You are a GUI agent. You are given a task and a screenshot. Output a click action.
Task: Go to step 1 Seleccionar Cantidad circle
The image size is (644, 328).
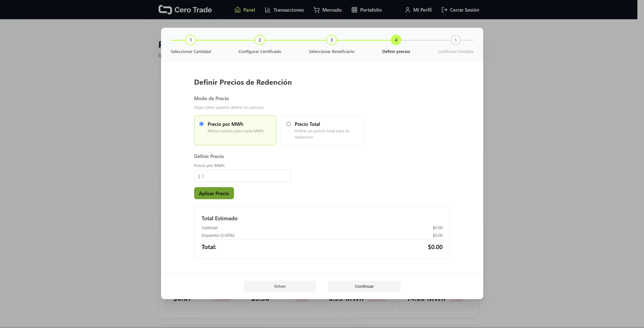(x=191, y=40)
